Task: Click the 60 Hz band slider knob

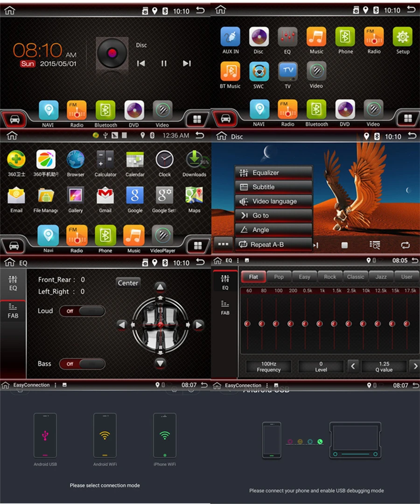Action: [247, 324]
